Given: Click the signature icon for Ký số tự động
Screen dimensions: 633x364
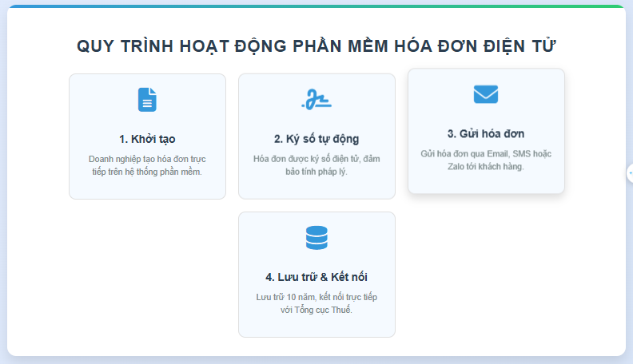Looking at the screenshot, I should click(316, 100).
